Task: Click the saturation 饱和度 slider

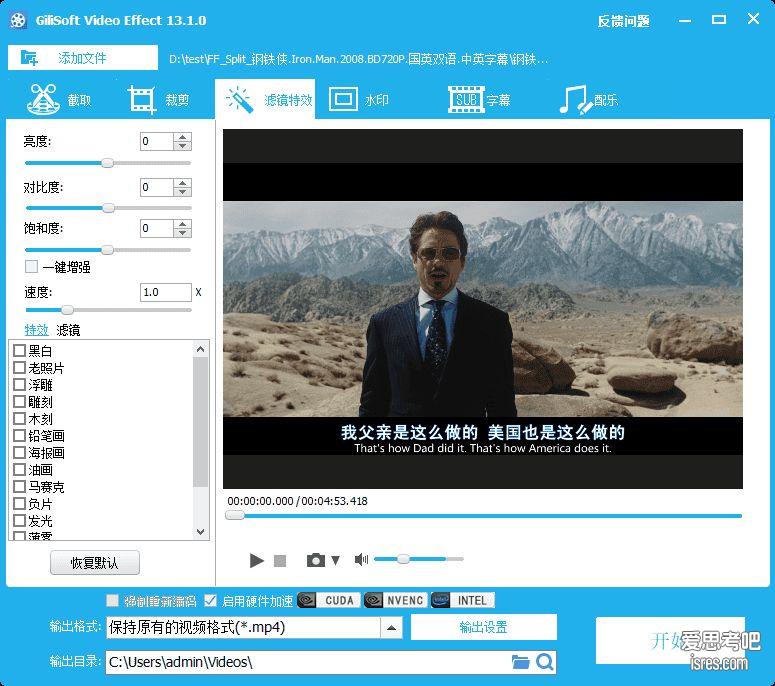Action: coord(108,250)
